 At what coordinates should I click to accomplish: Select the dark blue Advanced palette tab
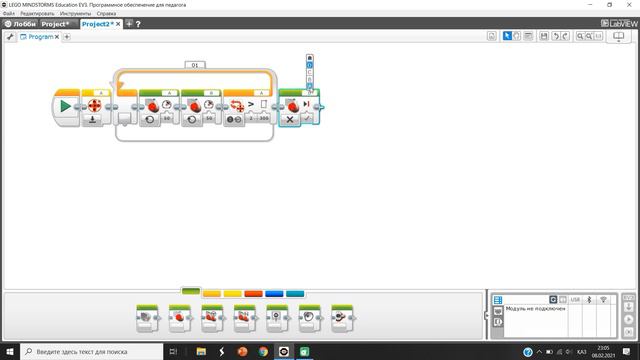(274, 293)
